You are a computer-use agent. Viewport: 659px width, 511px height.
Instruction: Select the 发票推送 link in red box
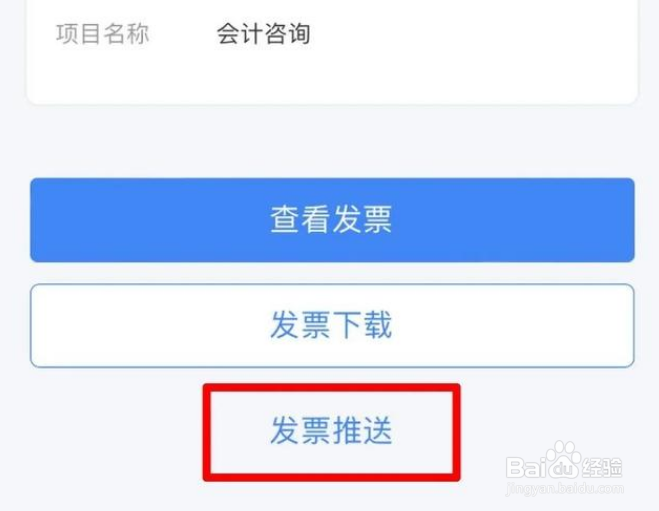(x=331, y=431)
